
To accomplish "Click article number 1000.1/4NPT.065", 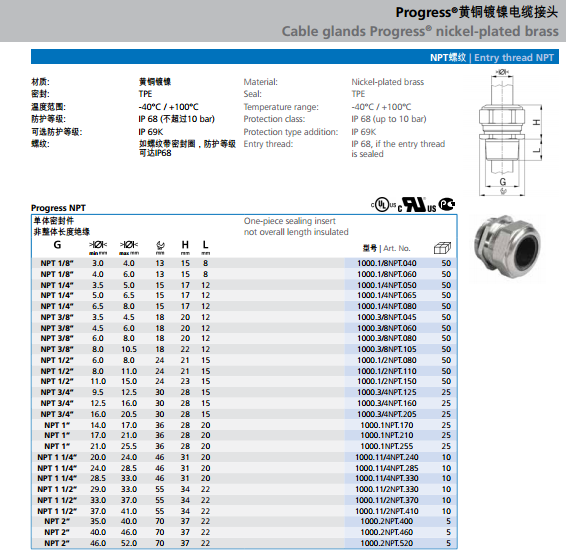I will pos(387,295).
